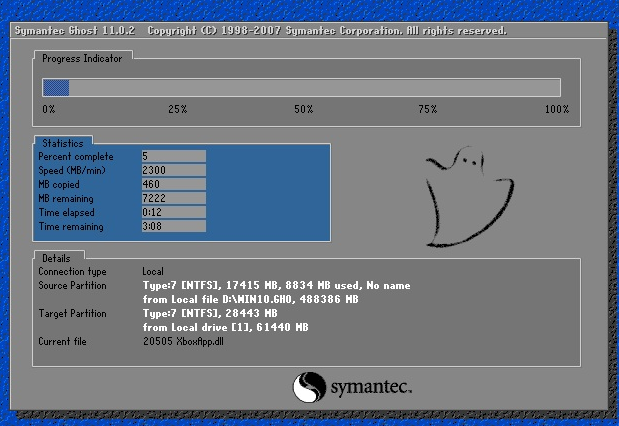619x426 pixels.
Task: Click the 50% marker under progress bar
Action: click(303, 108)
